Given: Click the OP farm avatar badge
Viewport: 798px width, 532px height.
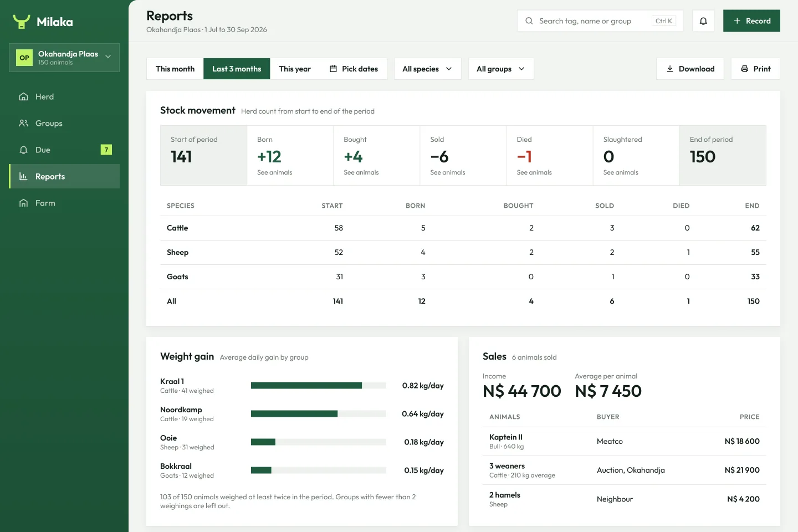Looking at the screenshot, I should [24, 58].
